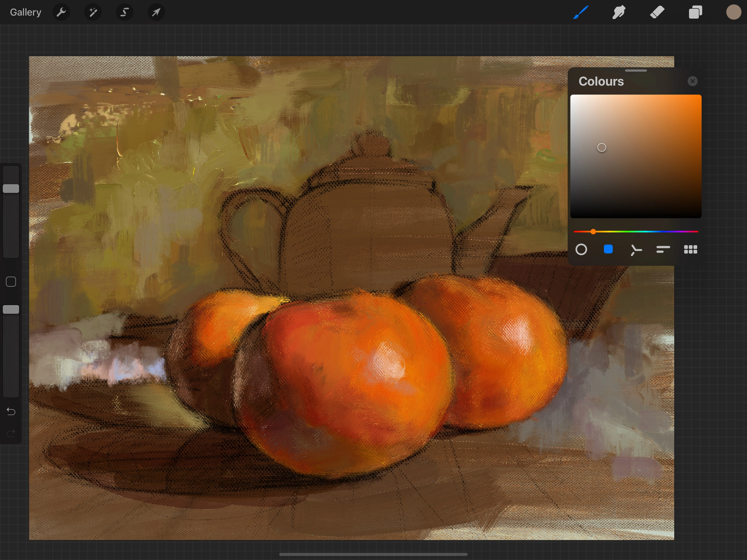Activate the Transform arrow tool
This screenshot has width=747, height=560.
[x=156, y=13]
